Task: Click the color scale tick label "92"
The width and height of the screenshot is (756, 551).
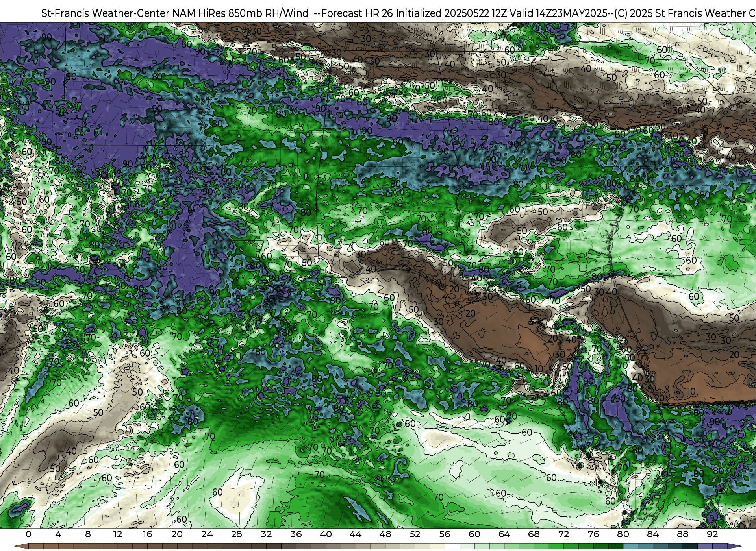Action: [x=712, y=534]
